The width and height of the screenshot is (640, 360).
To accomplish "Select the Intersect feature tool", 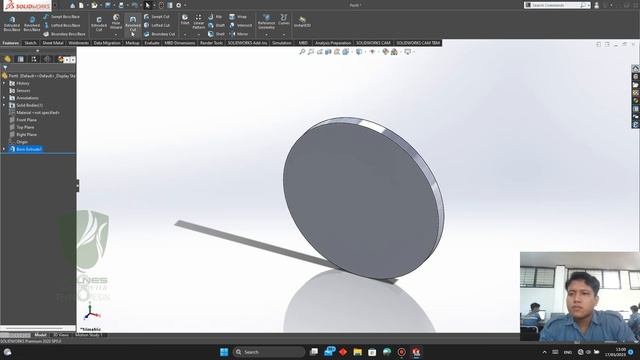I will [x=240, y=25].
